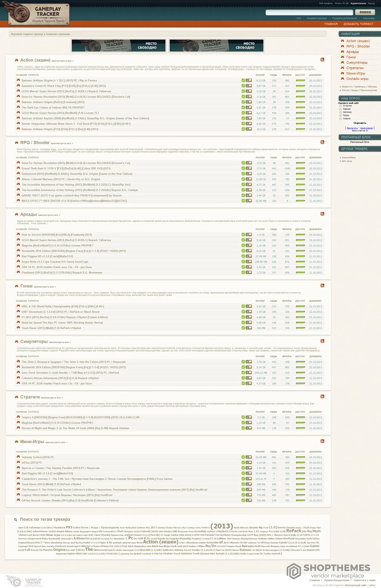Click gamepad icon beside Action (экшен) in navigation

click(x=342, y=41)
